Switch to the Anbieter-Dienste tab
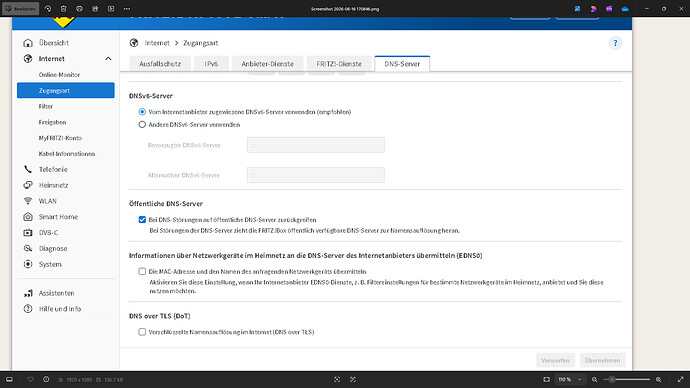Viewport: 690px width, 388px height. tap(268, 64)
